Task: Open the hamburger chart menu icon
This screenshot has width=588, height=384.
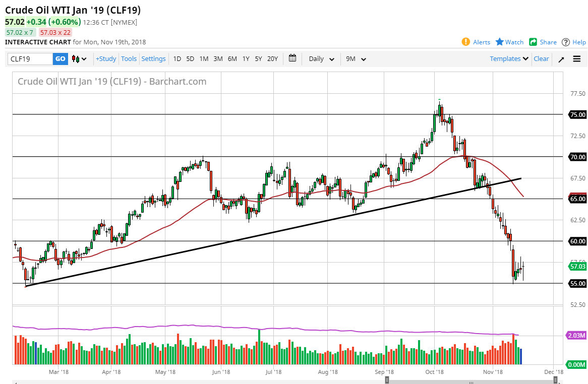Action: [x=576, y=58]
